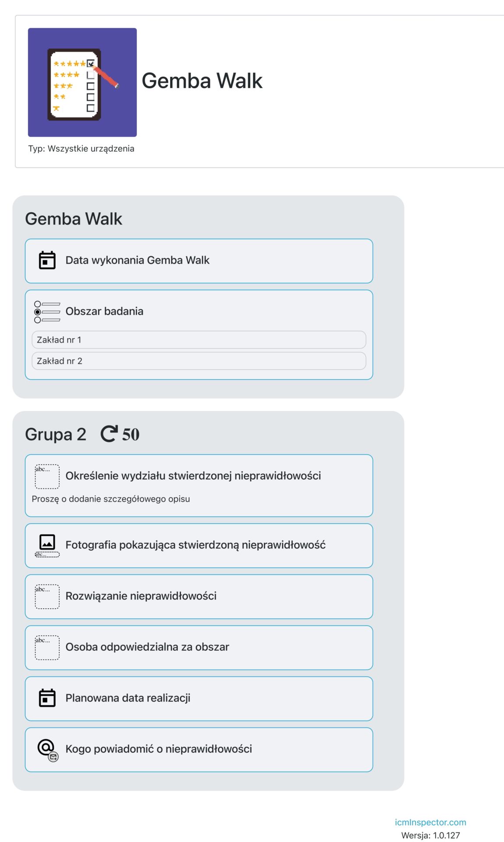Click the Obszar badania field title

click(x=104, y=311)
